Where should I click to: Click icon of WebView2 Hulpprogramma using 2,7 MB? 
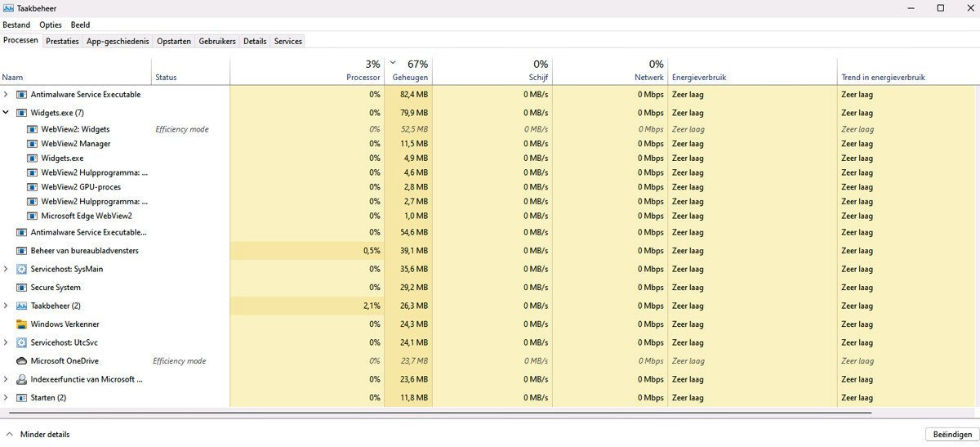33,201
